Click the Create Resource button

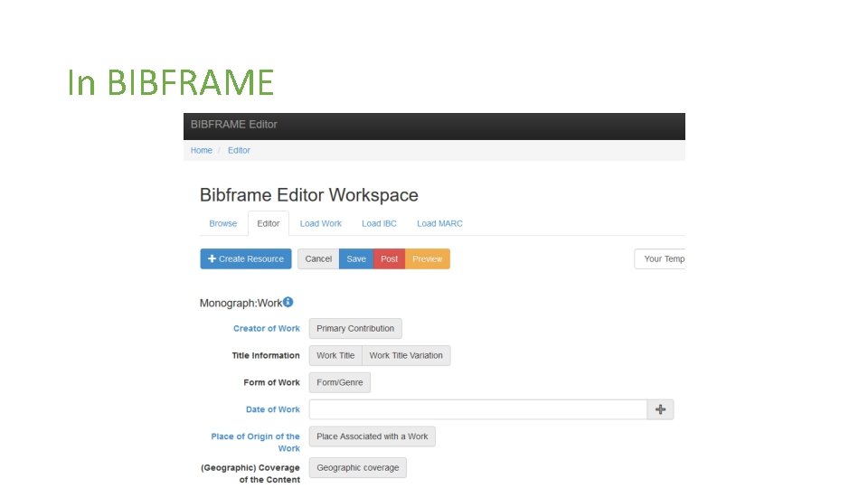[246, 259]
